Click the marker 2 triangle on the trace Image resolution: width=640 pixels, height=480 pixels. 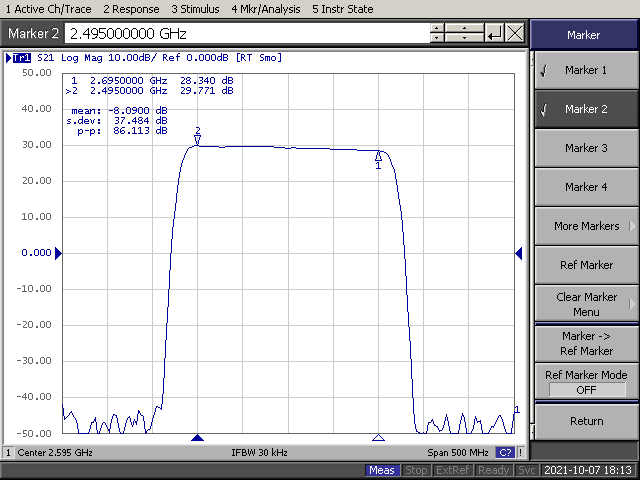(x=198, y=140)
